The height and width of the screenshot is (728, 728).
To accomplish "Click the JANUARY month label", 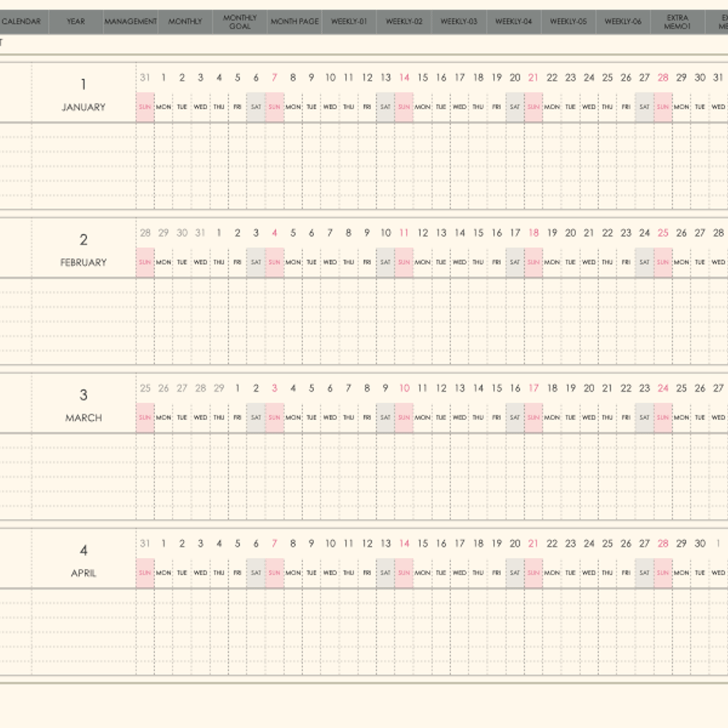I will 84,108.
